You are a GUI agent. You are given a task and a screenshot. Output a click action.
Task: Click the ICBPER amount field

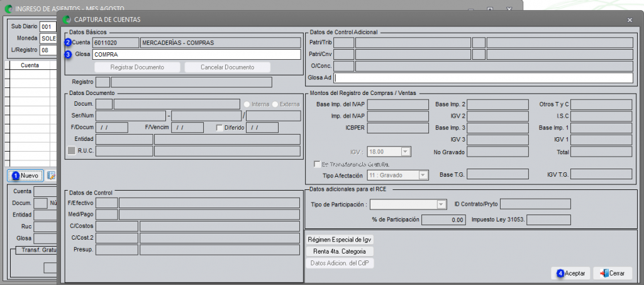398,128
